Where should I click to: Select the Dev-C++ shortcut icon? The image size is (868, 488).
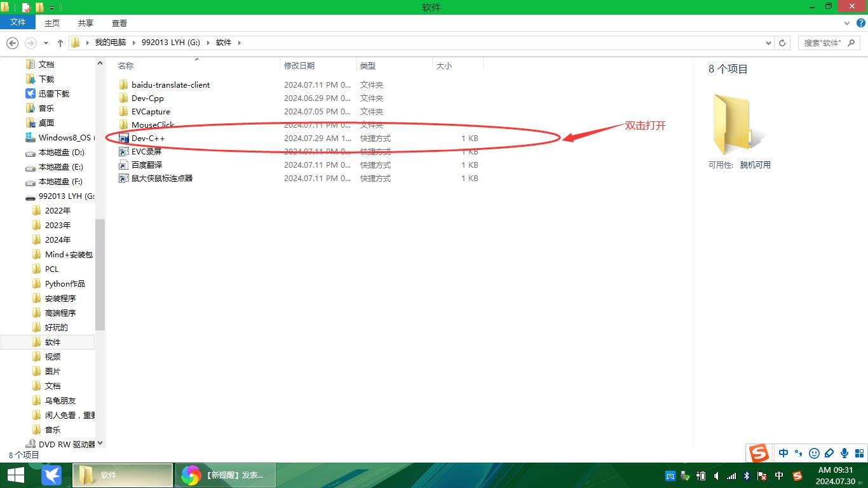tap(123, 138)
